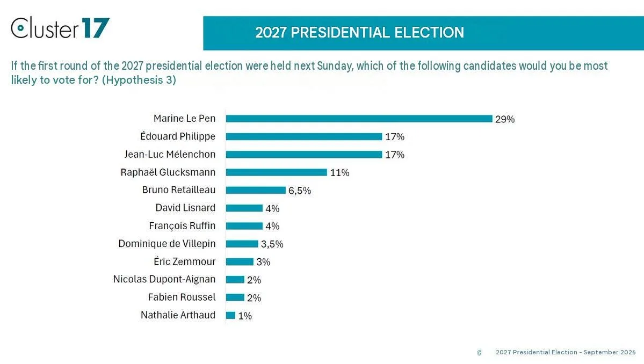Click the Marine Le Pen bar
This screenshot has height=364, width=644.
coord(359,119)
